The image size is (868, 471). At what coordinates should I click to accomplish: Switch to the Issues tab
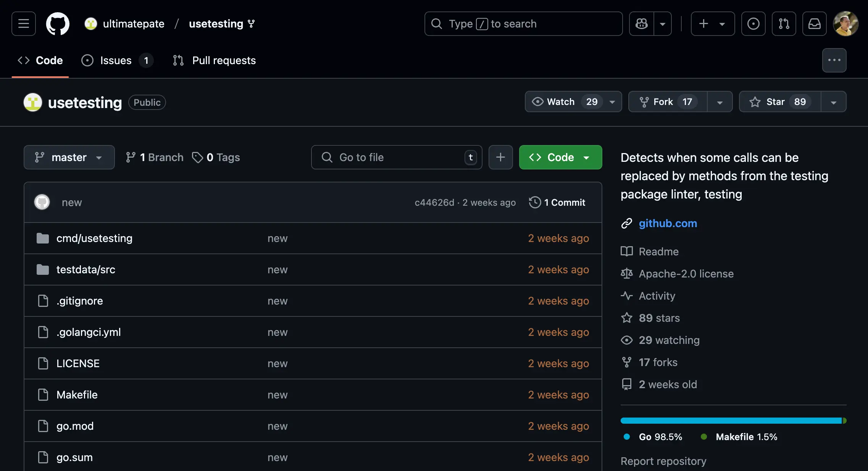pyautogui.click(x=116, y=60)
